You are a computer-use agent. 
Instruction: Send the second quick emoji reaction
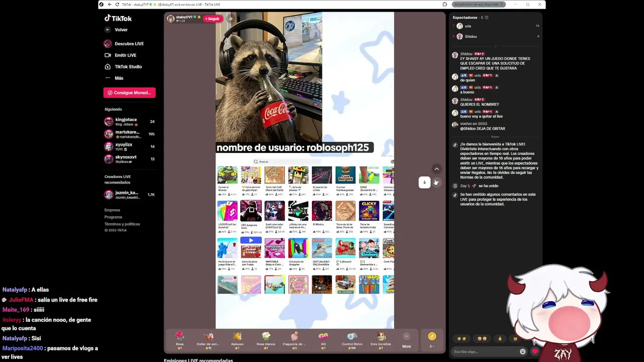[481, 339]
